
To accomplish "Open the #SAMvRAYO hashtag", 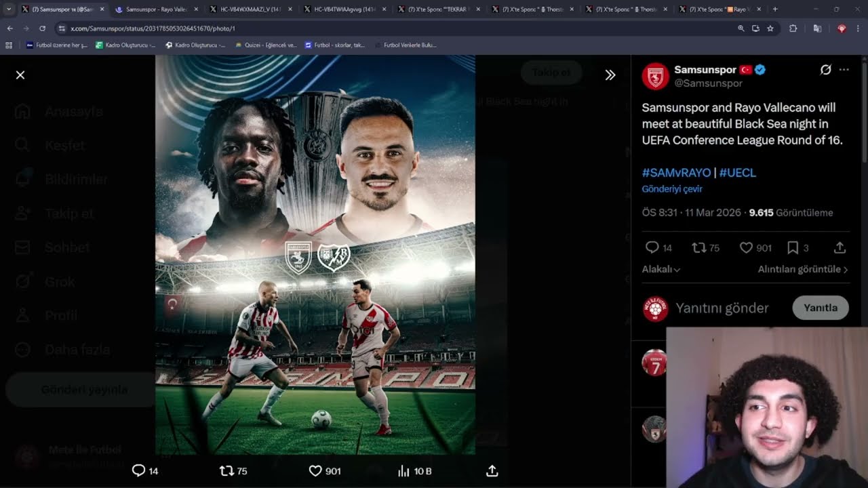I will click(x=676, y=173).
